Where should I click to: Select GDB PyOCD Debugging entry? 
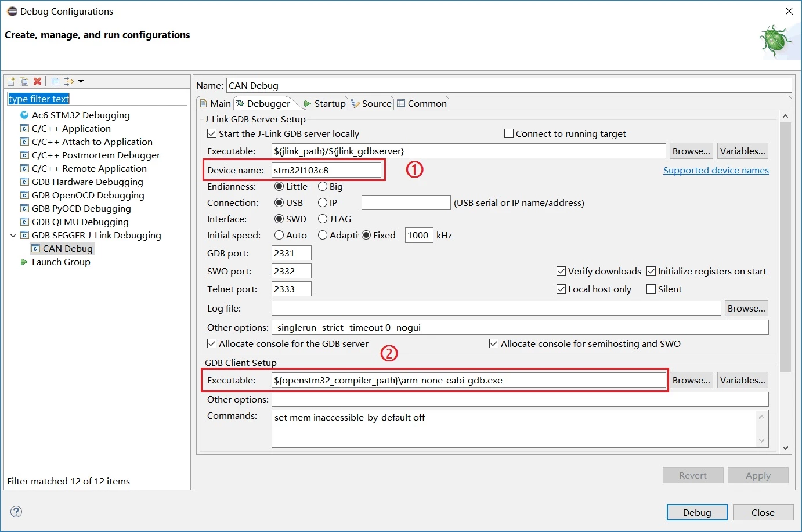coord(81,208)
